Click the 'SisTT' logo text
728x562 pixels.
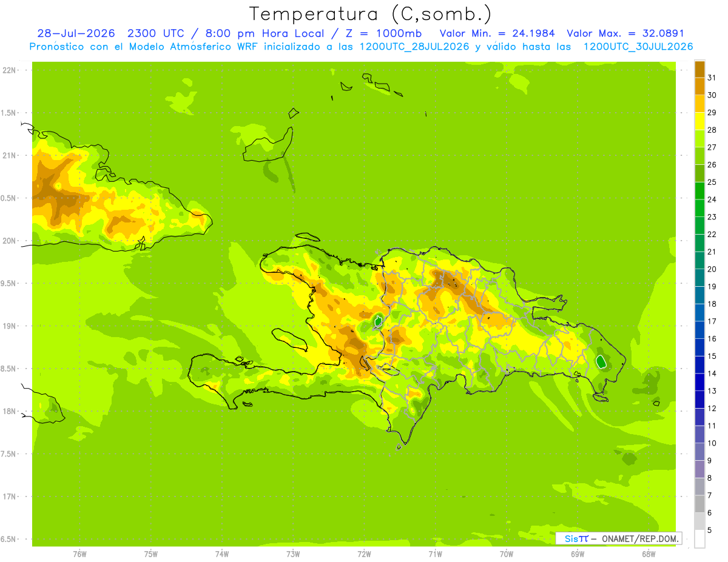pyautogui.click(x=576, y=538)
